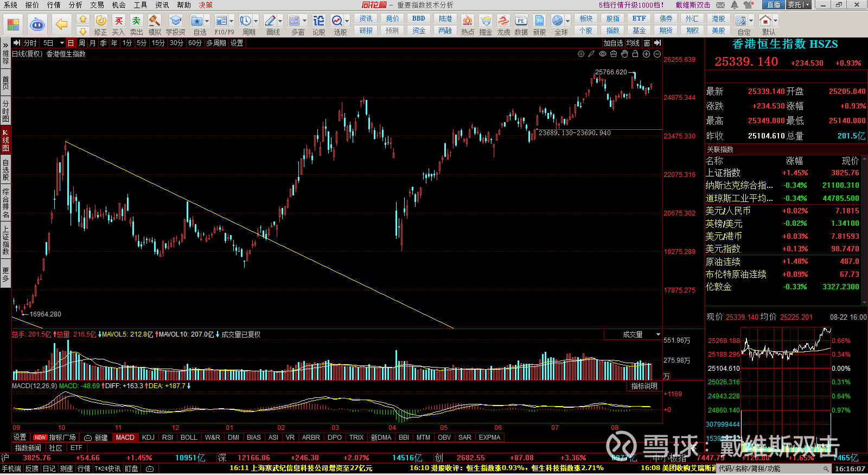
Task: Click the 加自选 button
Action: (614, 43)
